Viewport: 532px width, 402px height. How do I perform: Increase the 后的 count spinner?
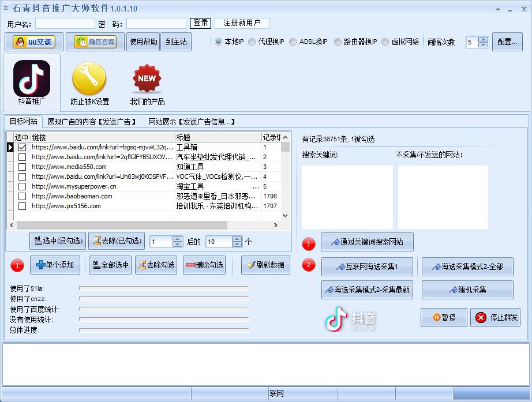237,239
